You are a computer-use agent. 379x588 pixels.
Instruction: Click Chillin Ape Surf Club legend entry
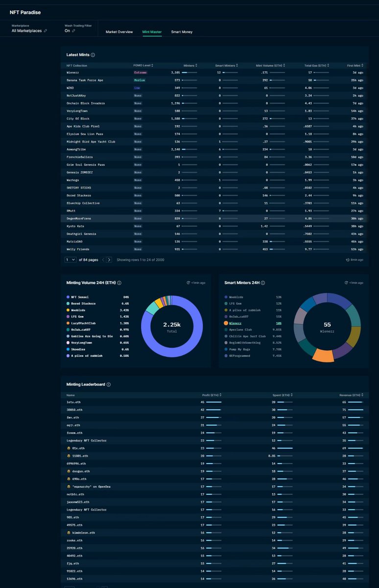point(247,336)
